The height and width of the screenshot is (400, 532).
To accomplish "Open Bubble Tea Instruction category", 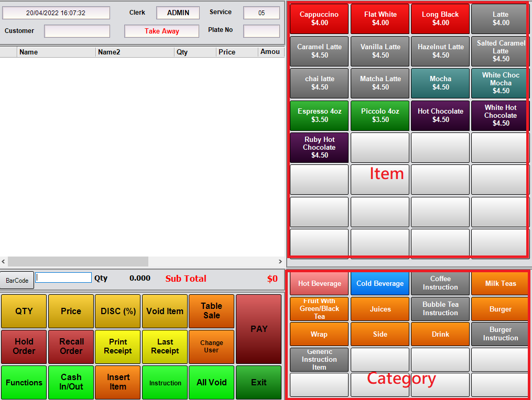I will (x=440, y=309).
